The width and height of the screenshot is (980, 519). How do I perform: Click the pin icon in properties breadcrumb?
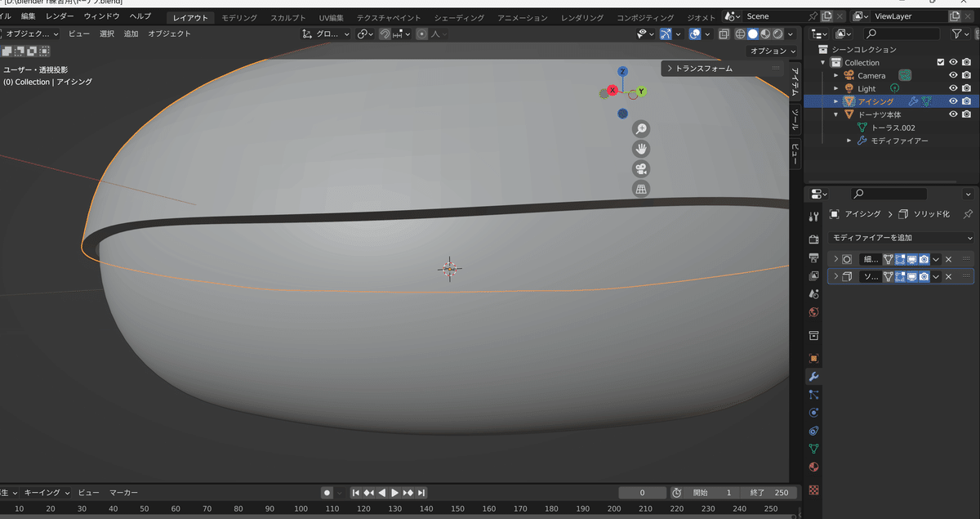click(969, 214)
